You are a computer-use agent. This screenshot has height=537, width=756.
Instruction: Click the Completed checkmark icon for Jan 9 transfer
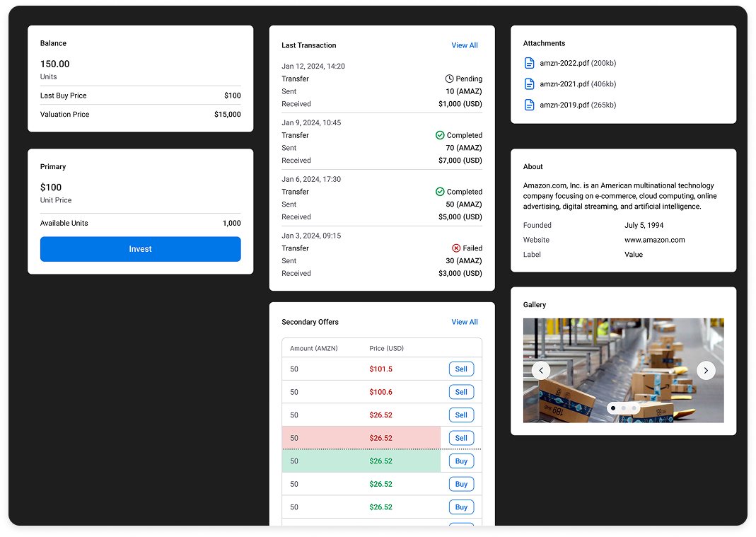click(x=440, y=135)
